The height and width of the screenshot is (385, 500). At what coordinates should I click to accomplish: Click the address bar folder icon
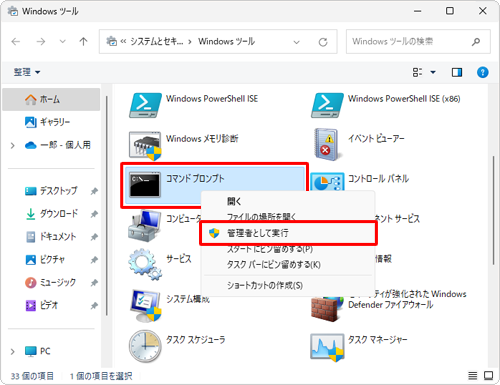coord(111,41)
